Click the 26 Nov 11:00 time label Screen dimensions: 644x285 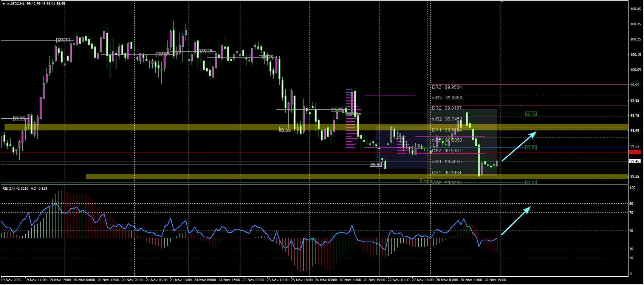(350, 280)
